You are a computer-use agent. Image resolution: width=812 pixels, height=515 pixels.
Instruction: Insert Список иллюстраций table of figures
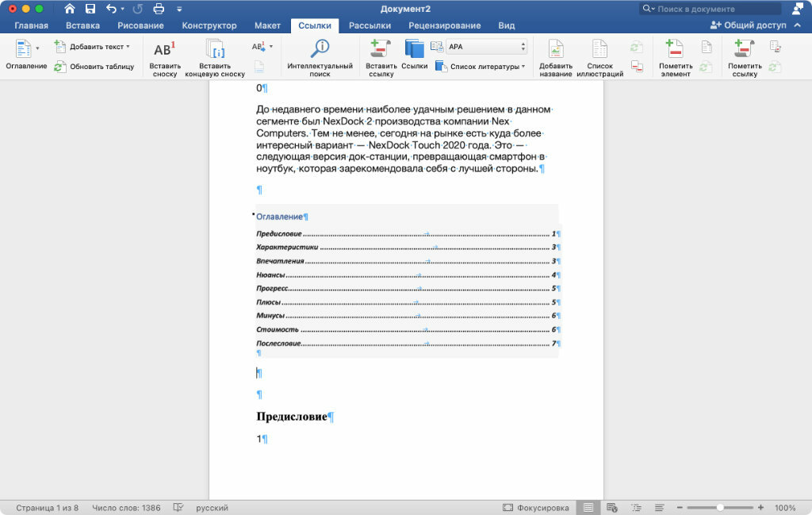tap(599, 50)
